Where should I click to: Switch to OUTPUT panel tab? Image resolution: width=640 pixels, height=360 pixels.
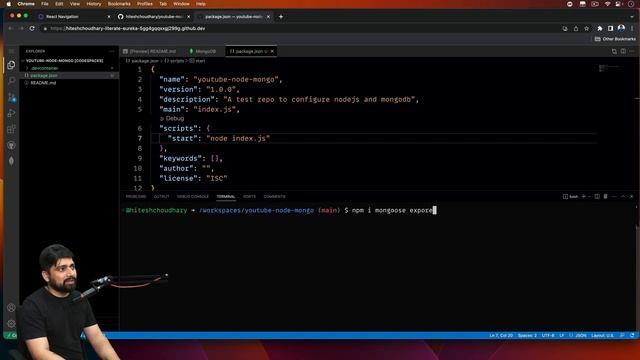click(161, 197)
